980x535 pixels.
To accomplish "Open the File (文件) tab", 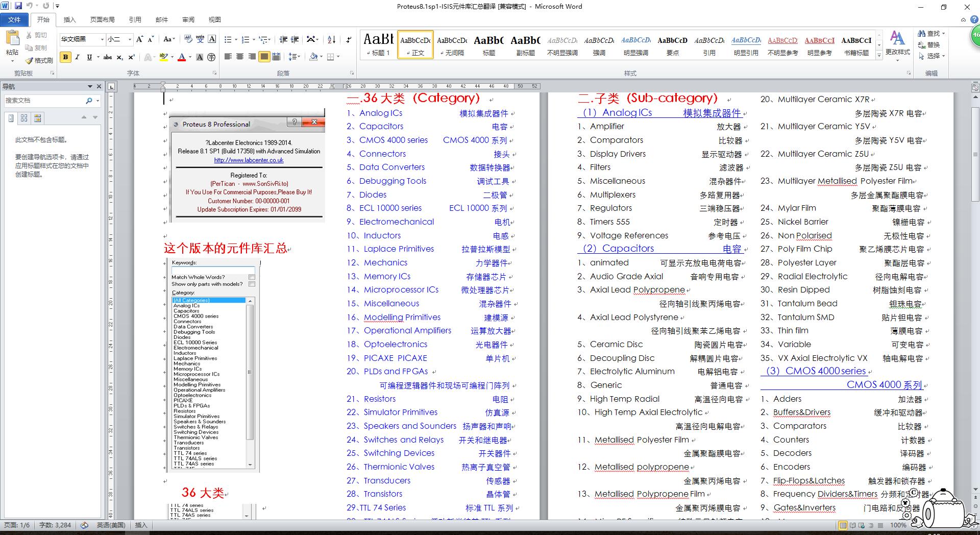I will tap(14, 19).
